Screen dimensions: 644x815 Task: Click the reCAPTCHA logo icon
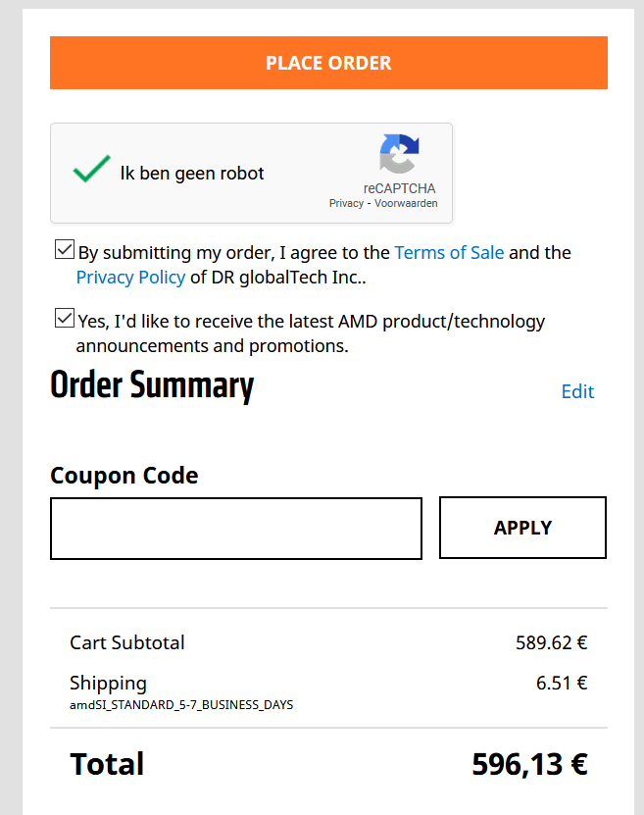click(399, 155)
